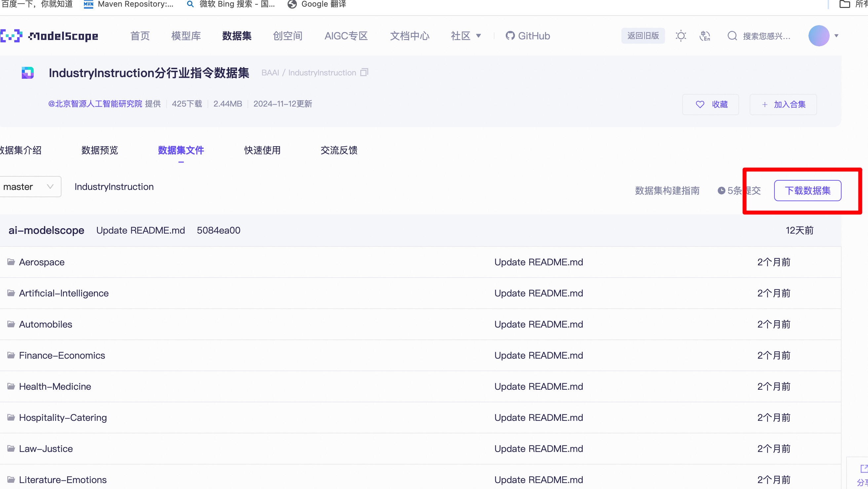
Task: Copy dataset ID with the copy icon
Action: click(364, 72)
